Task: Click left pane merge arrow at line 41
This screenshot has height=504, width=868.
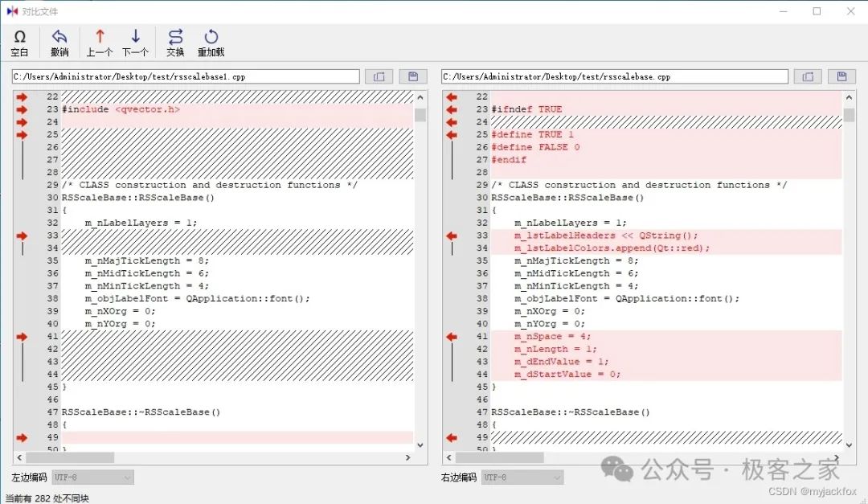Action: pyautogui.click(x=22, y=337)
